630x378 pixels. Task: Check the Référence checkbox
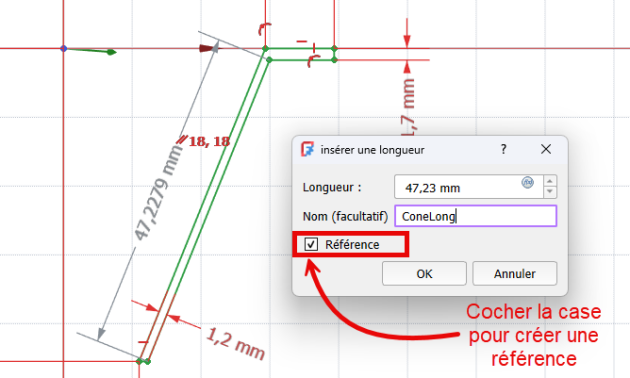coord(311,244)
